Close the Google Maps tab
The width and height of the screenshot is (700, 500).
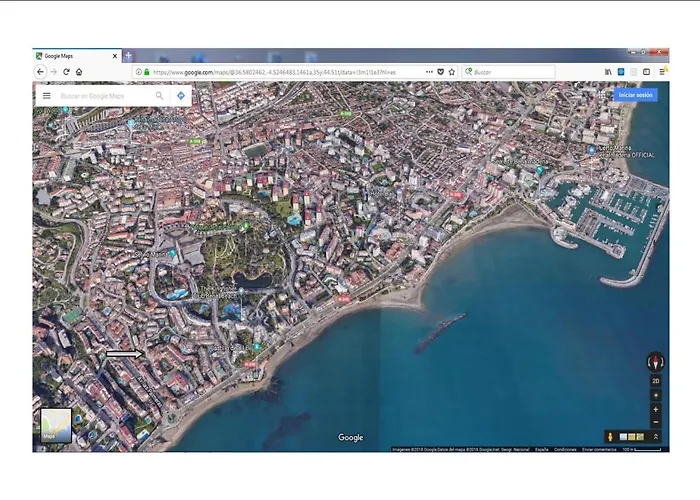coord(115,56)
